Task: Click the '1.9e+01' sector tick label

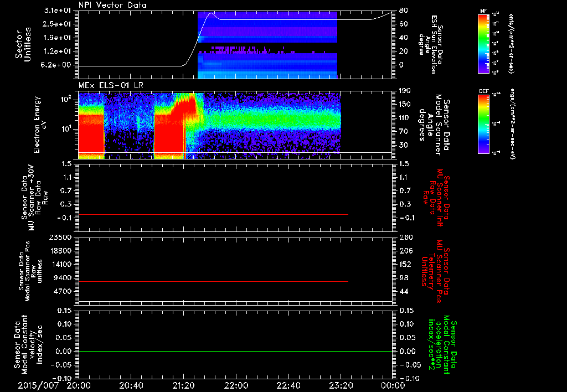Action: [56, 38]
